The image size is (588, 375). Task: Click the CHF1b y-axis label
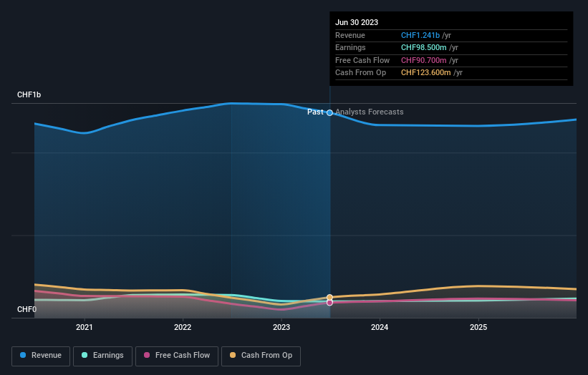(29, 94)
